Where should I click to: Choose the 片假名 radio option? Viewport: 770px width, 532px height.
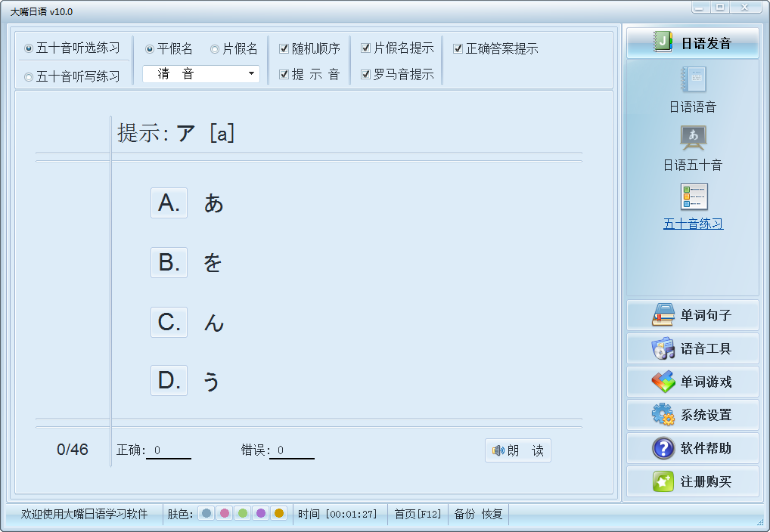(x=215, y=49)
